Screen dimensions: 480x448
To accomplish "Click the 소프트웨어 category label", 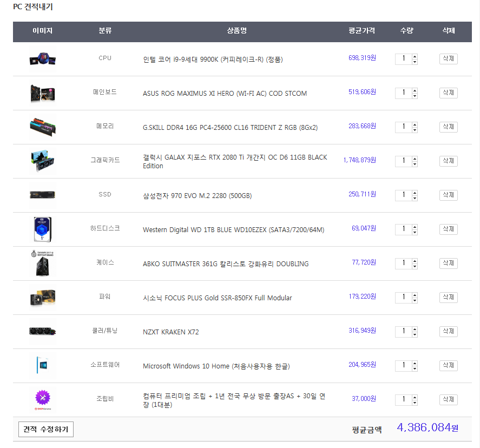I will [105, 365].
